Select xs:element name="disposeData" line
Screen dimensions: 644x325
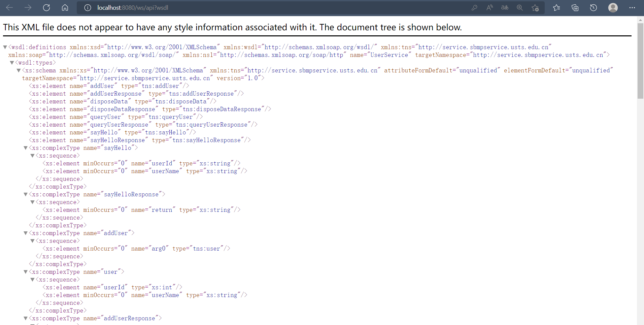pos(123,101)
